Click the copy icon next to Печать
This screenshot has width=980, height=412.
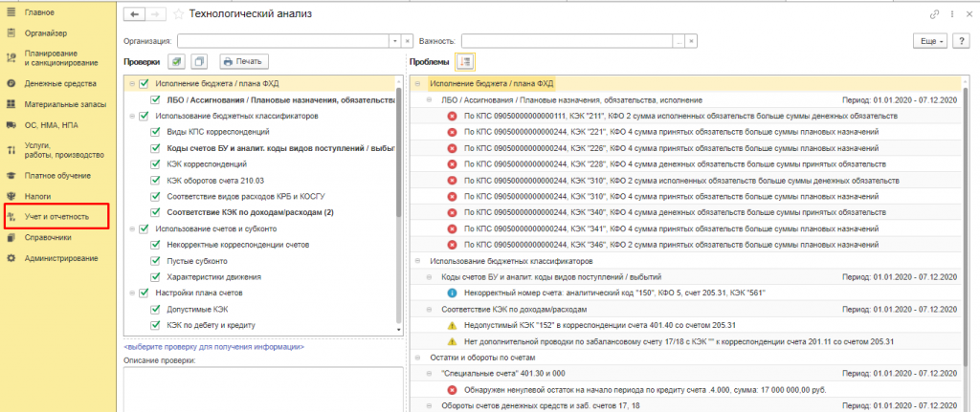[199, 61]
